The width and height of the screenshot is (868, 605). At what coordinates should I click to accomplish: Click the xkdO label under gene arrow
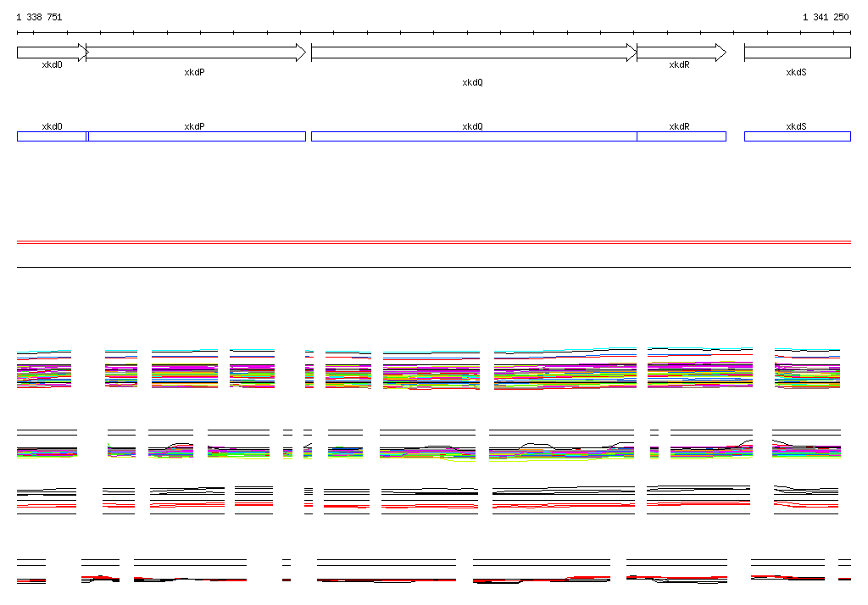click(x=52, y=64)
